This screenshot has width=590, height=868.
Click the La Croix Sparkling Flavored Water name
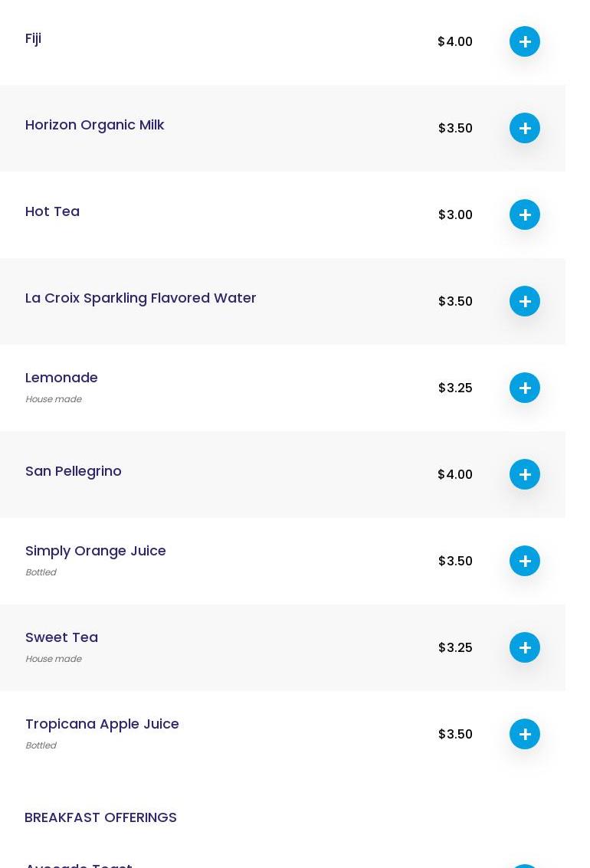point(140,298)
